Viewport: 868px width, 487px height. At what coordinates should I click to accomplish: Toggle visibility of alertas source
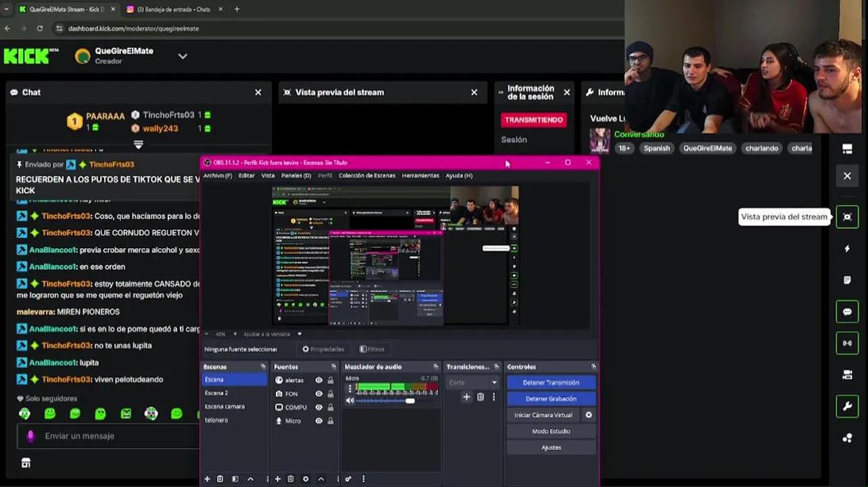pyautogui.click(x=318, y=380)
